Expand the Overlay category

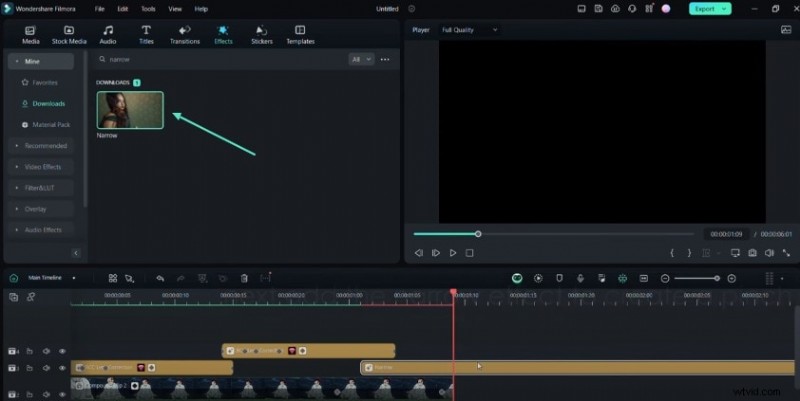tap(41, 209)
